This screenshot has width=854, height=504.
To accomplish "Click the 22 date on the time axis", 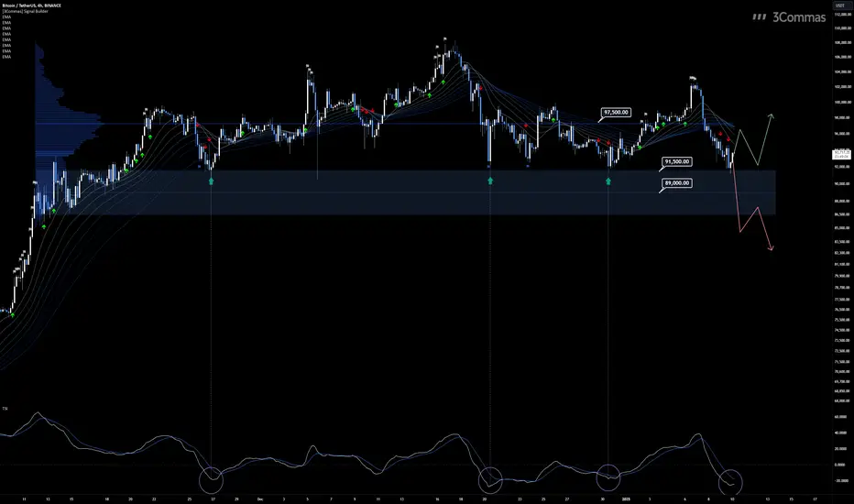I will pos(154,499).
